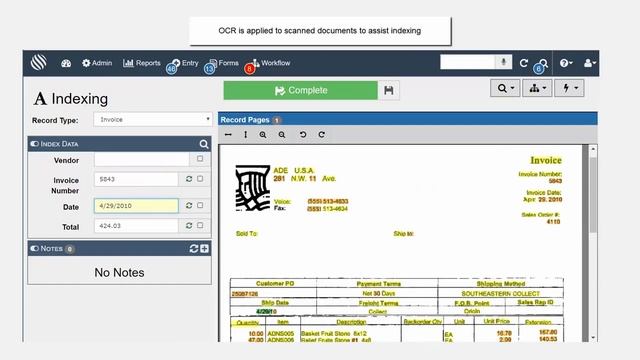The width and height of the screenshot is (640, 360).
Task: Check the Date checkbox
Action: [200, 205]
